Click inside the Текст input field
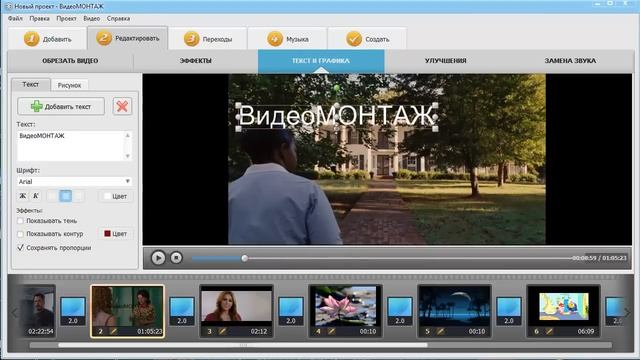Image resolution: width=640 pixels, height=360 pixels. point(74,146)
